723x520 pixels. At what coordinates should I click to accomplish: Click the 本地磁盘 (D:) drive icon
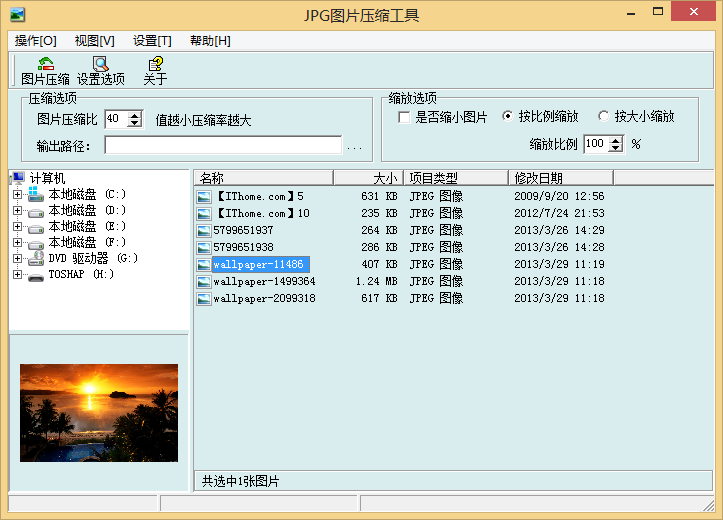36,213
